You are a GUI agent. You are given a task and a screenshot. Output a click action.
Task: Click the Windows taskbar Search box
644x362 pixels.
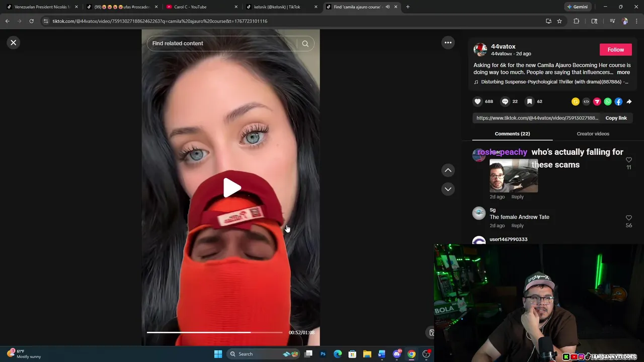click(x=264, y=354)
